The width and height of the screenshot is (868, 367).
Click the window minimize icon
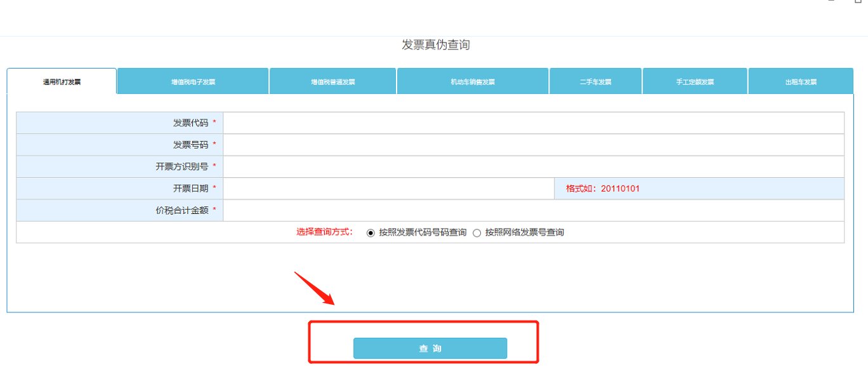[x=831, y=2]
